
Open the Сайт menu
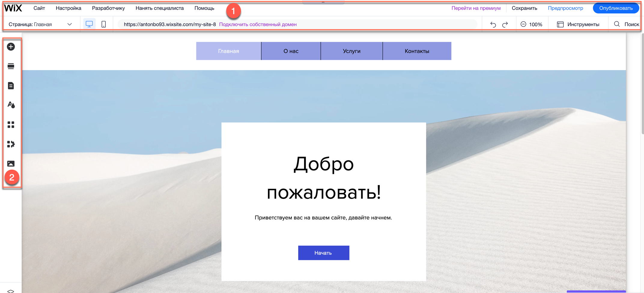tap(39, 8)
